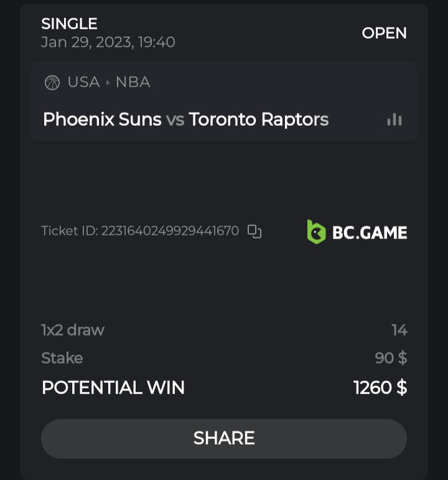Click the OPEN bet status label
The height and width of the screenshot is (480, 448).
click(384, 33)
